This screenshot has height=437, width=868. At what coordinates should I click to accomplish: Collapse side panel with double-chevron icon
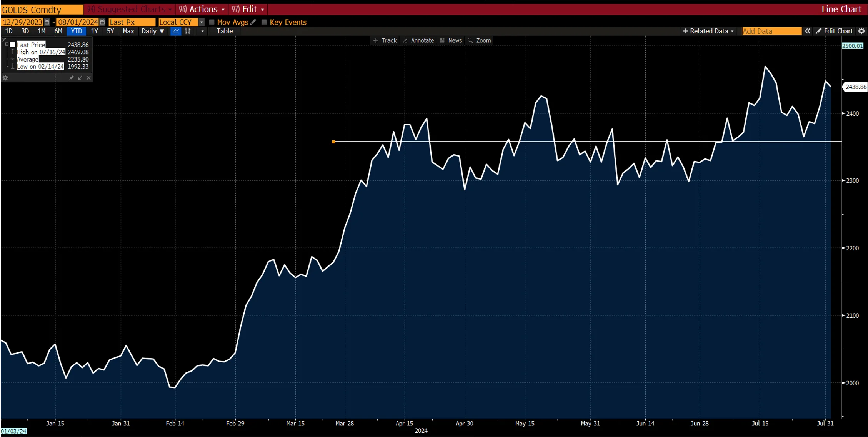point(808,31)
